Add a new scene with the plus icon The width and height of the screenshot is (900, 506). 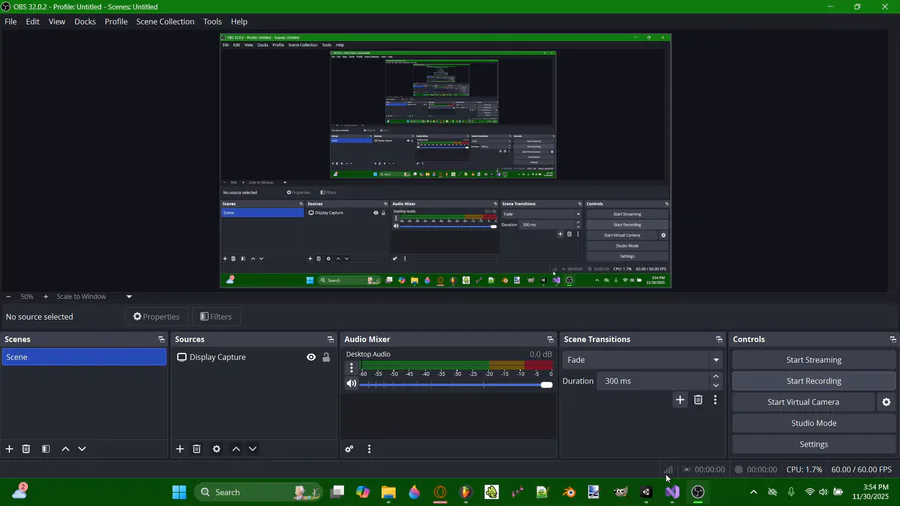click(9, 449)
